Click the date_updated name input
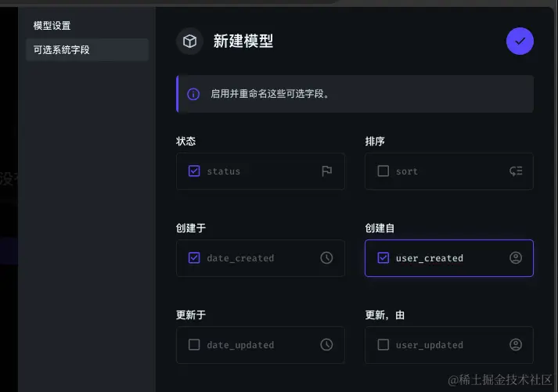 point(258,345)
